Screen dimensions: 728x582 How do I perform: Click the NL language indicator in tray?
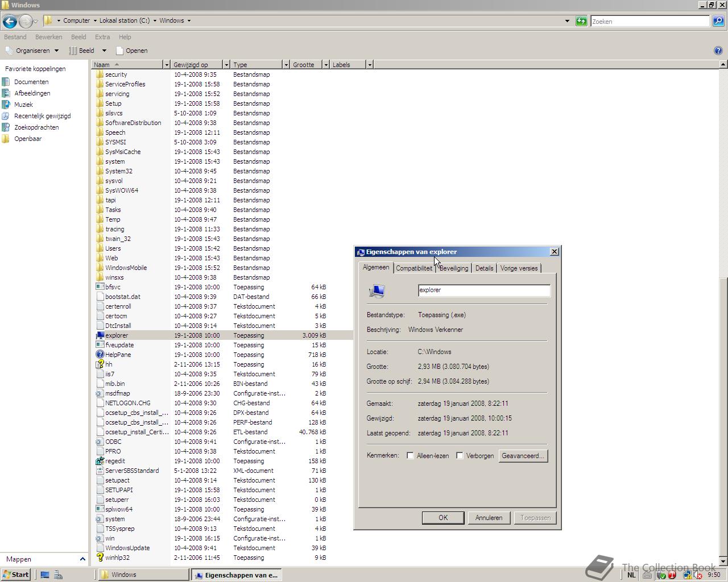click(x=631, y=575)
